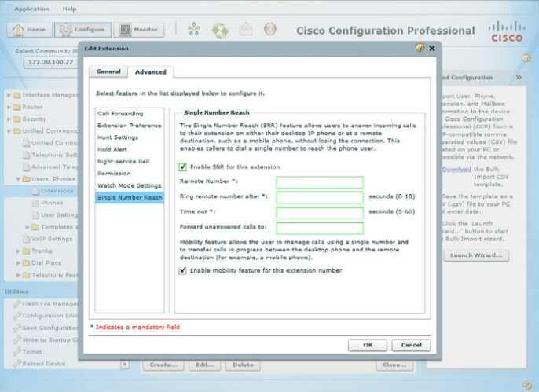Select Night-service Bell feature
Image resolution: width=539 pixels, height=392 pixels.
pos(130,162)
